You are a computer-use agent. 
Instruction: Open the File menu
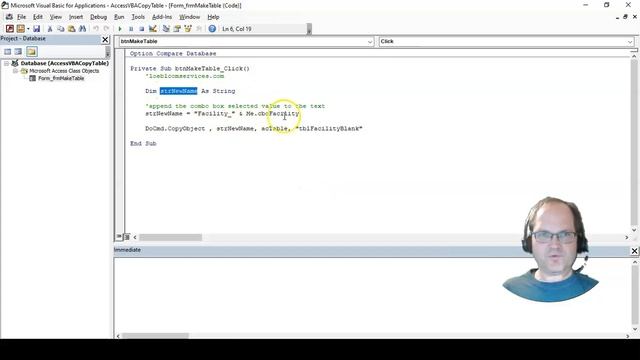tap(21, 17)
